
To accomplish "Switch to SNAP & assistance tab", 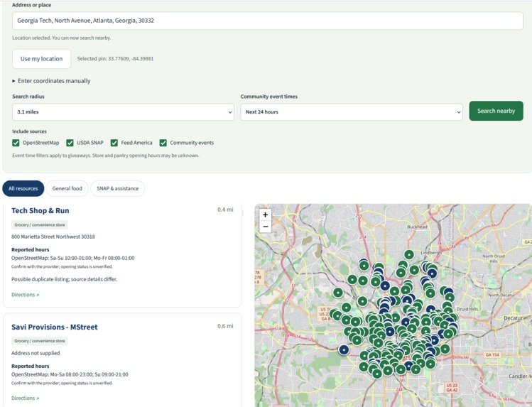I will tap(117, 188).
